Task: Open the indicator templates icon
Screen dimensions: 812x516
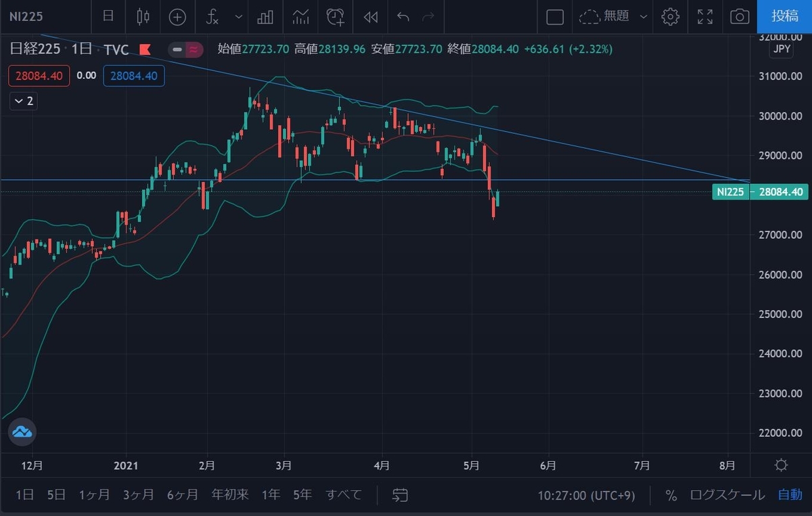Action: pyautogui.click(x=300, y=17)
